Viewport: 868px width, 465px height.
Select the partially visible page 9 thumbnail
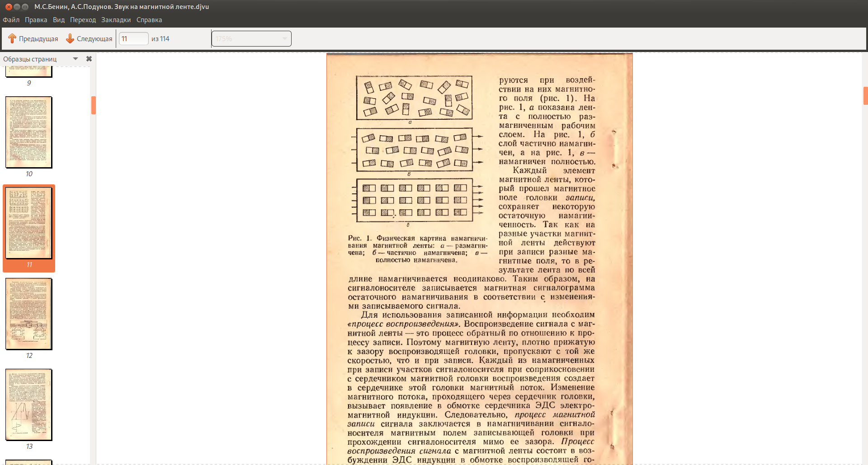tap(29, 71)
